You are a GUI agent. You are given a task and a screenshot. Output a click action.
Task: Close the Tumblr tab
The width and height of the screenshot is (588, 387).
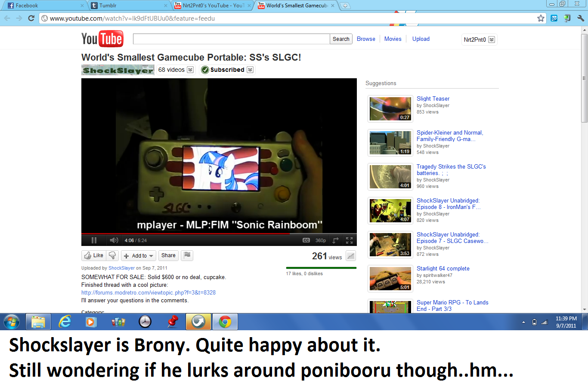pyautogui.click(x=166, y=6)
